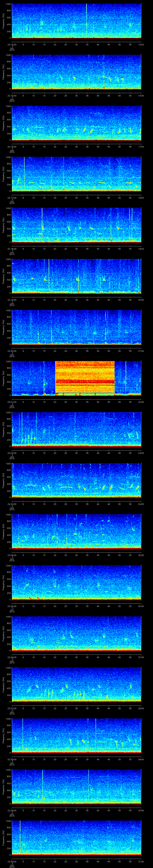Click the 22:17:00 start time label
The width and height of the screenshot is (153, 868).
point(12,197)
